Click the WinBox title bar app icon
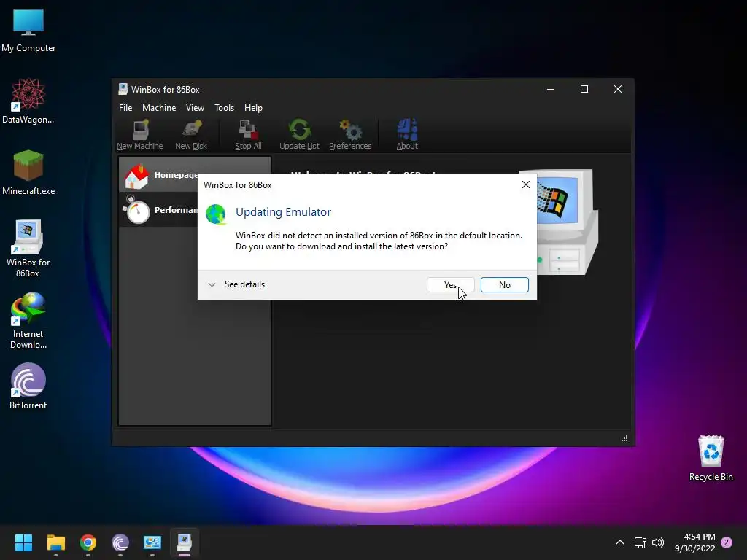Viewport: 747px width, 560px height. coord(123,89)
